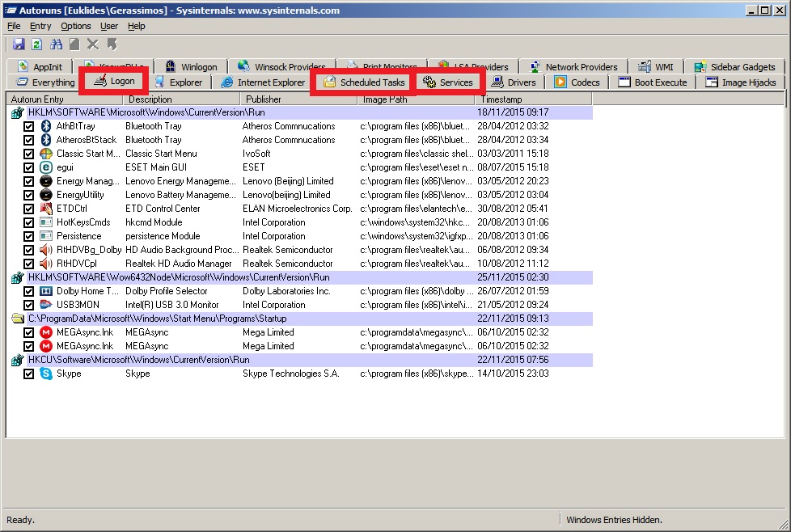Toggle the ETDCtrl checkbox

click(29, 209)
